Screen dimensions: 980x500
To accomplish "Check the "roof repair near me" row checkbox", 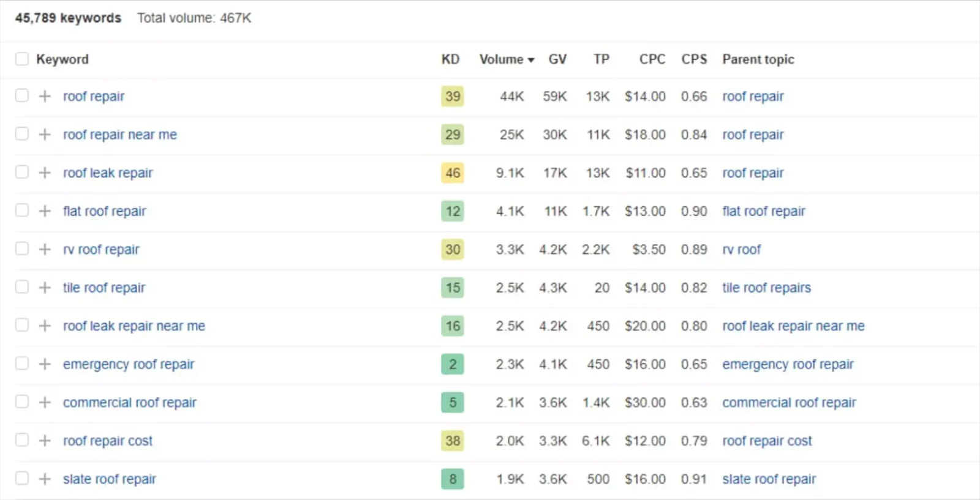I will (21, 133).
